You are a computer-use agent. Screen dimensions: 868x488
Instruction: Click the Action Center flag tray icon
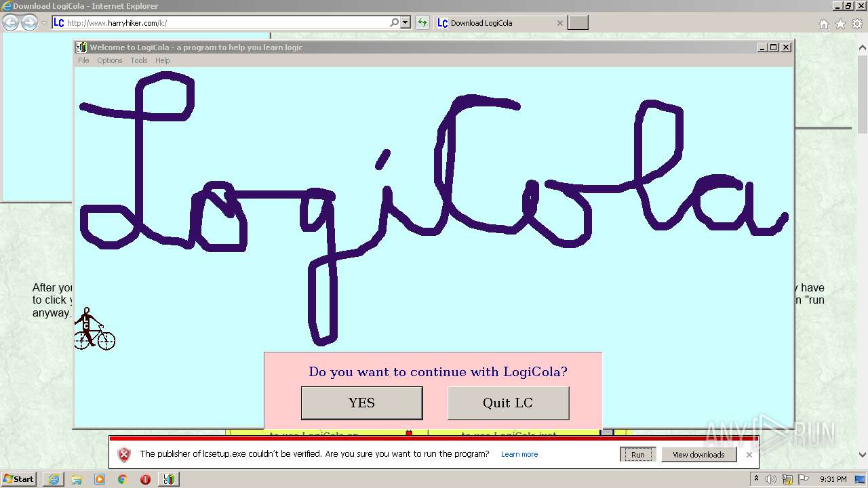(x=804, y=479)
